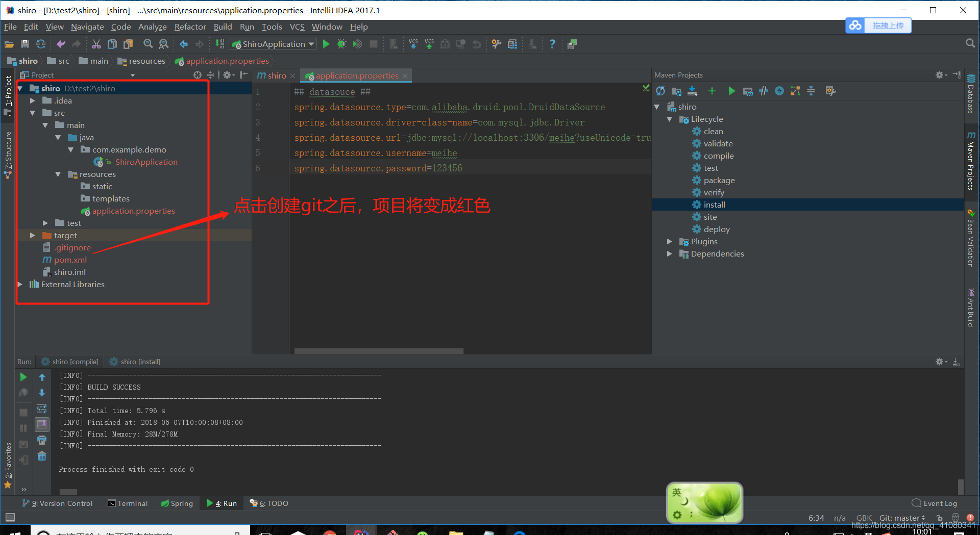Image resolution: width=980 pixels, height=535 pixels.
Task: Click Maven download sources icon
Action: [692, 91]
